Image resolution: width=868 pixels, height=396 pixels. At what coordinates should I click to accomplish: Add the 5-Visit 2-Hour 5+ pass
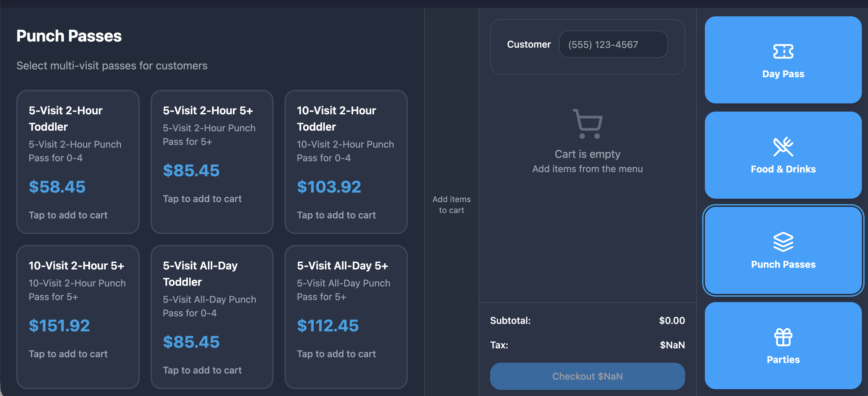pyautogui.click(x=212, y=162)
